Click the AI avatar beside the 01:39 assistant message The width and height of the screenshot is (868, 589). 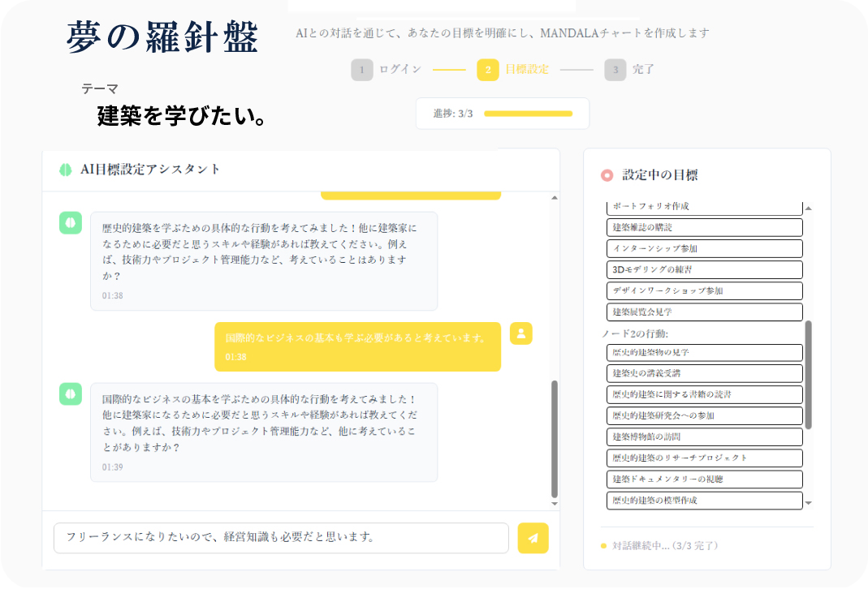71,394
